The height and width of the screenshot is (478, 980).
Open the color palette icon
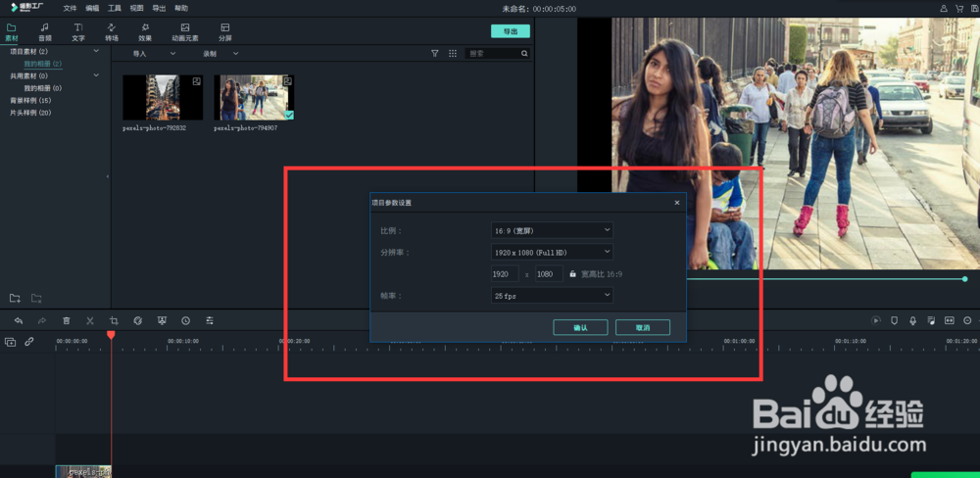[138, 320]
